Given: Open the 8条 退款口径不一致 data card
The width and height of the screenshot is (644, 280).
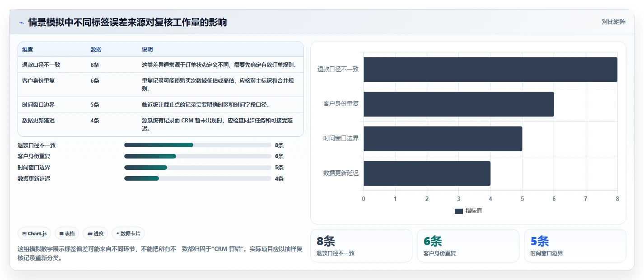Looking at the screenshot, I should pos(361,246).
